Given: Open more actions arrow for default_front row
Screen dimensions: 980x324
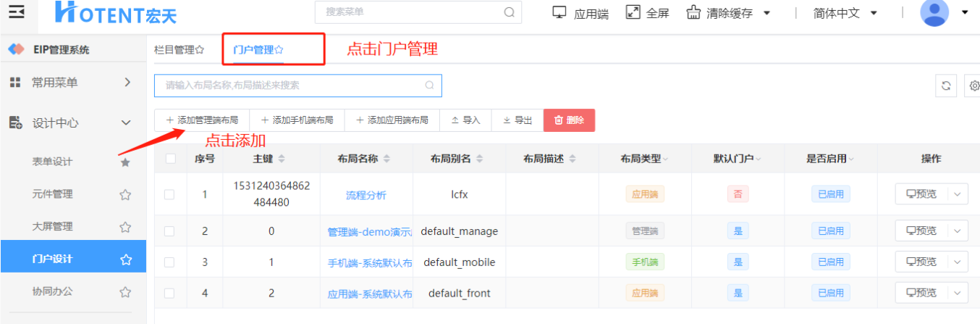Looking at the screenshot, I should pyautogui.click(x=958, y=293).
